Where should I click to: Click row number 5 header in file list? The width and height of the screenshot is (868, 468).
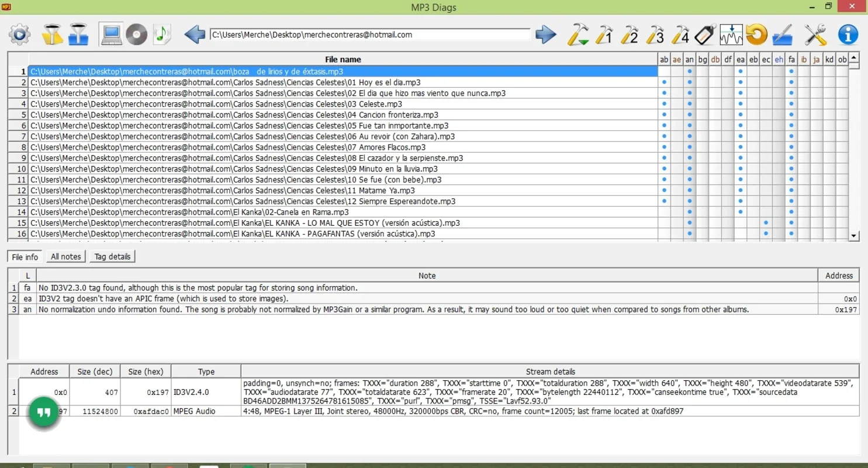click(18, 115)
